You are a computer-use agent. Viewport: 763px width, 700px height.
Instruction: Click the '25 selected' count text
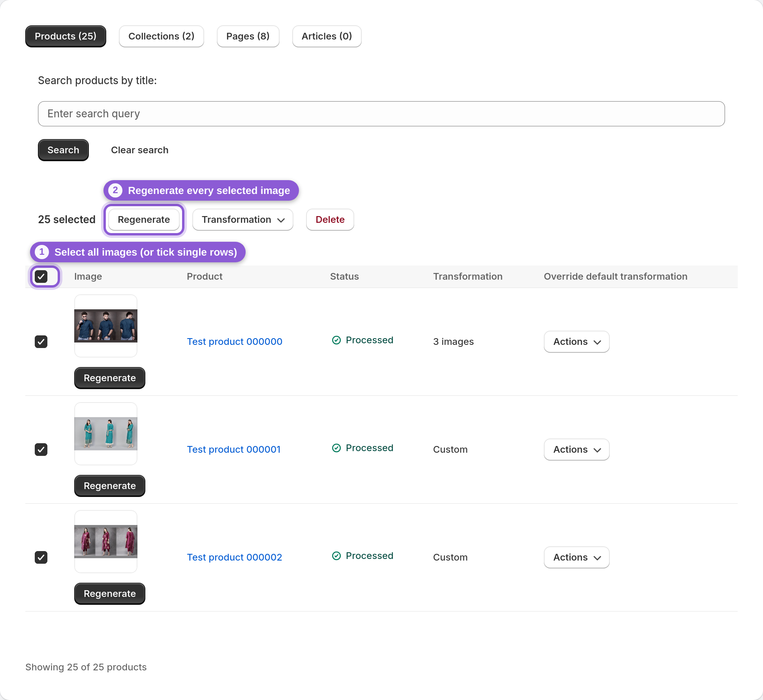pos(67,220)
